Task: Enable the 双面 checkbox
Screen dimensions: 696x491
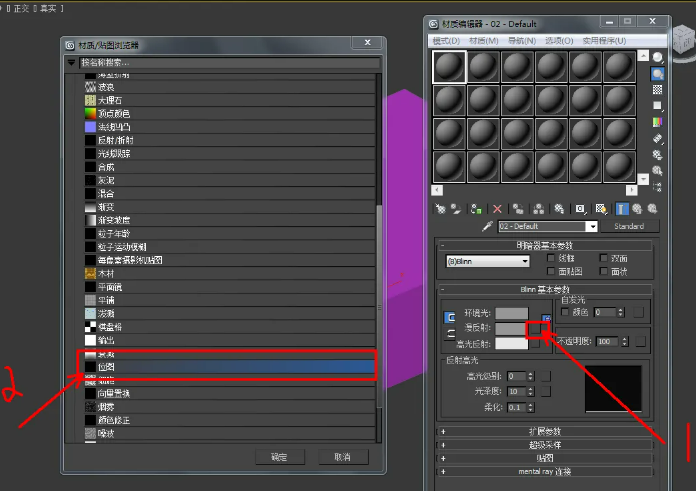Action: [x=603, y=258]
